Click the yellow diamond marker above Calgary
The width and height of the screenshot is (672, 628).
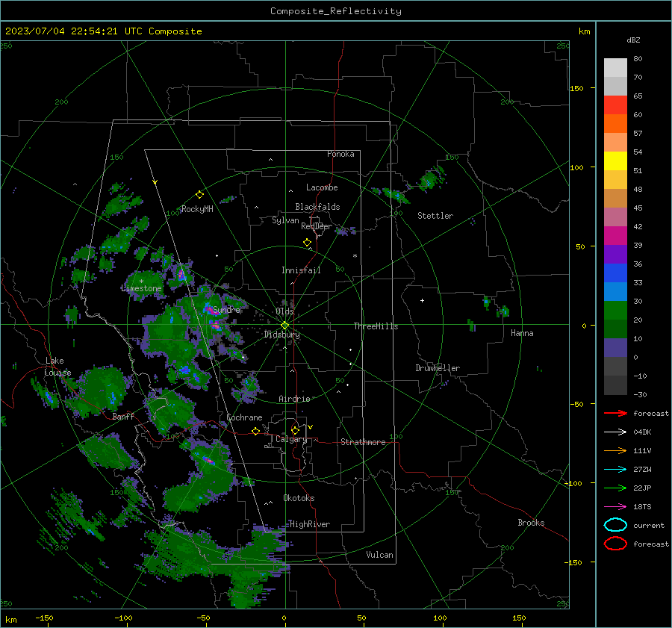click(x=295, y=430)
